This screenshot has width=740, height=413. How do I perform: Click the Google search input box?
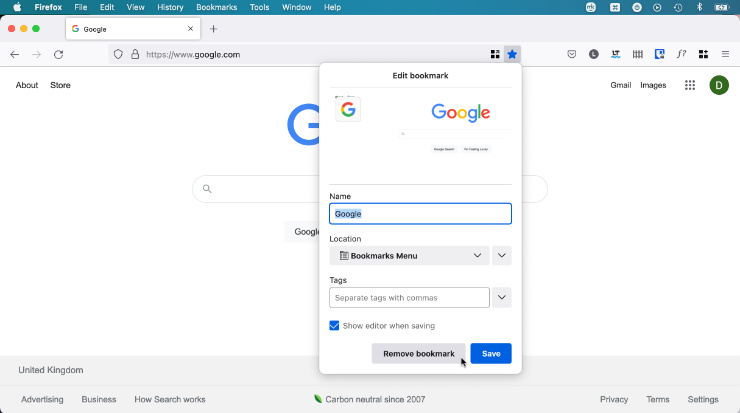pyautogui.click(x=370, y=189)
